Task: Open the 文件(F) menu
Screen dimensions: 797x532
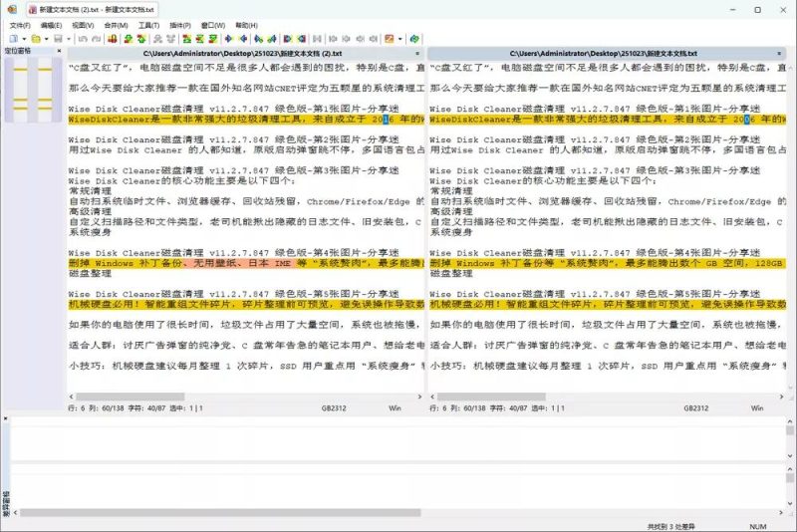Action: coord(20,25)
